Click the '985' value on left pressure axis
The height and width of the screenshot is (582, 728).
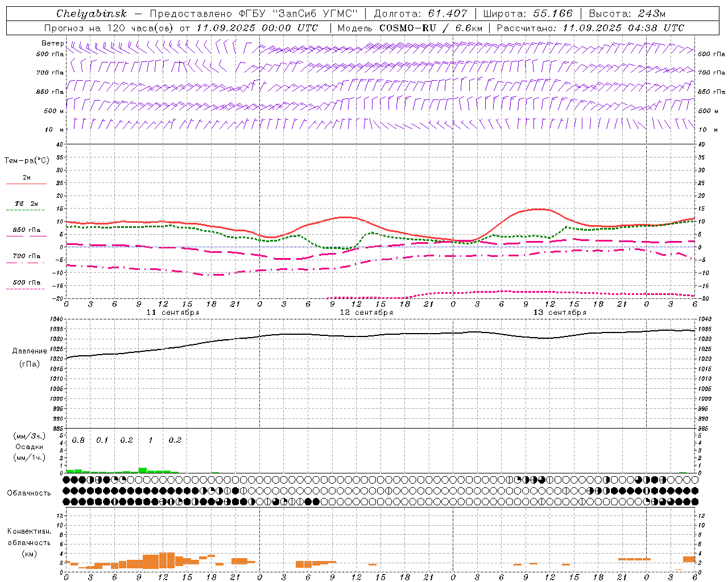coord(57,429)
